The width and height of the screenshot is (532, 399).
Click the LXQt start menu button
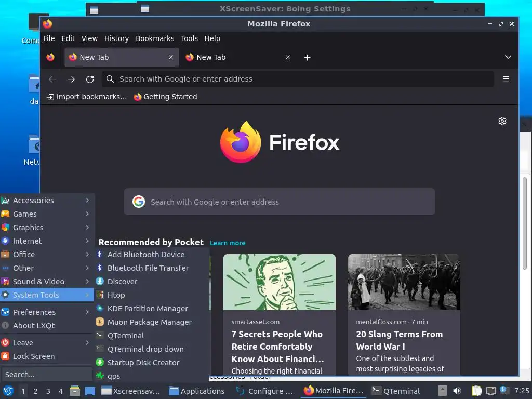(8, 391)
